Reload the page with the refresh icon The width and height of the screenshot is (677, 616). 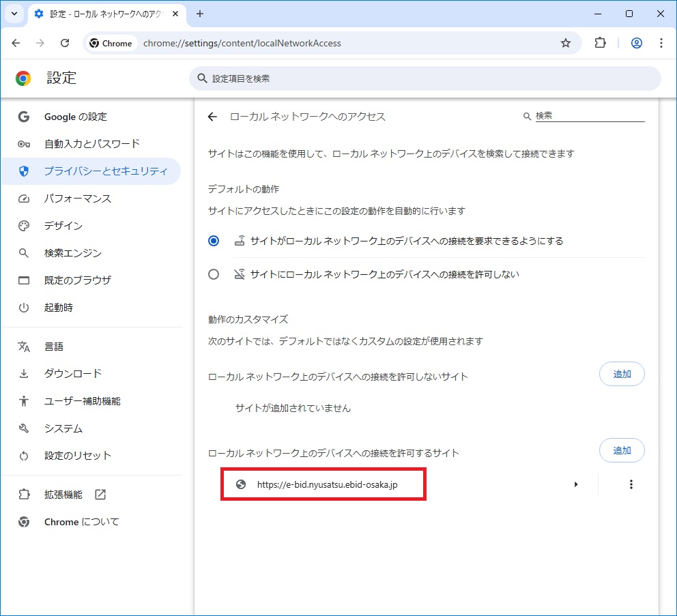65,43
